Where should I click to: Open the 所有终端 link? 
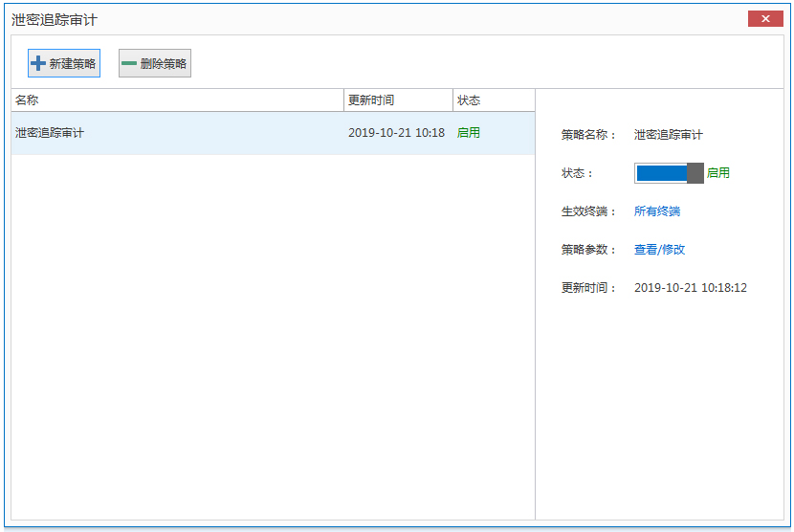(x=657, y=211)
